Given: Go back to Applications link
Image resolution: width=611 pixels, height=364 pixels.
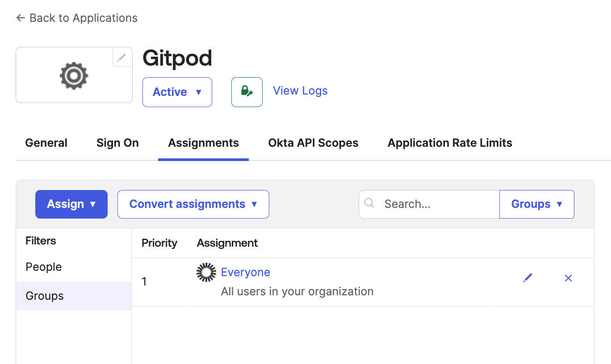Looking at the screenshot, I should pos(77,18).
